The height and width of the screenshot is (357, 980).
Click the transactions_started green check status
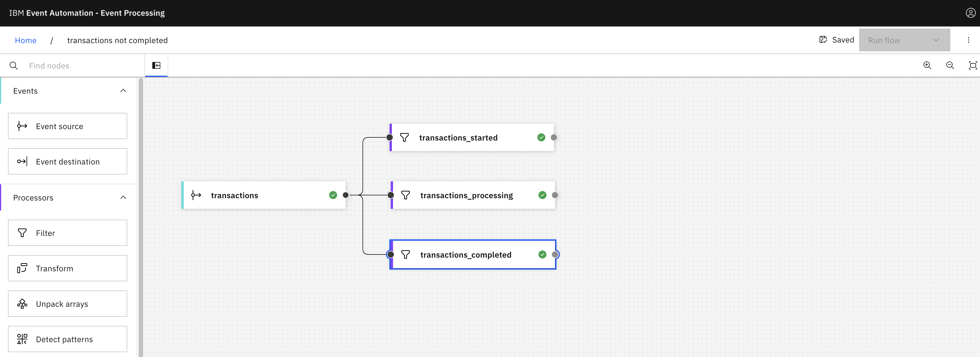pos(541,138)
